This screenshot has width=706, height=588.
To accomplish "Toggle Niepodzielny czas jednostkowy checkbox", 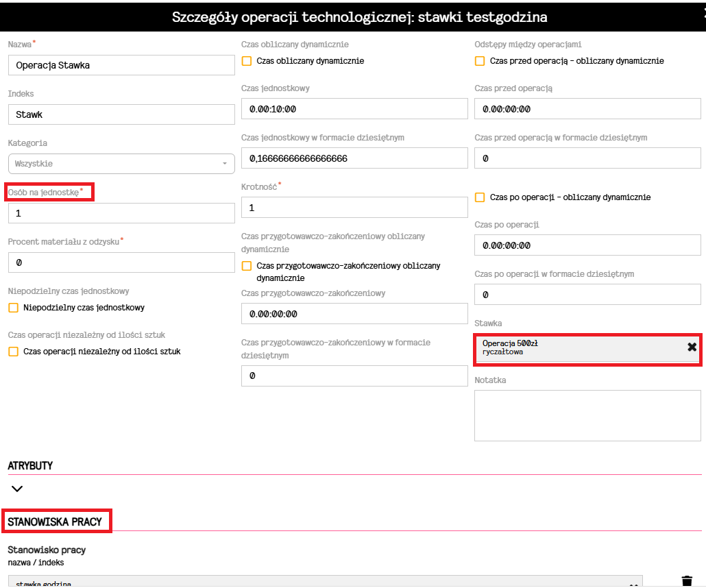I will [x=14, y=308].
